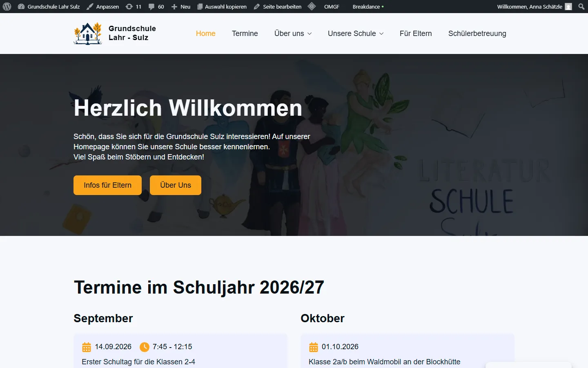
Task: Click the school house logo image
Action: pyautogui.click(x=88, y=34)
